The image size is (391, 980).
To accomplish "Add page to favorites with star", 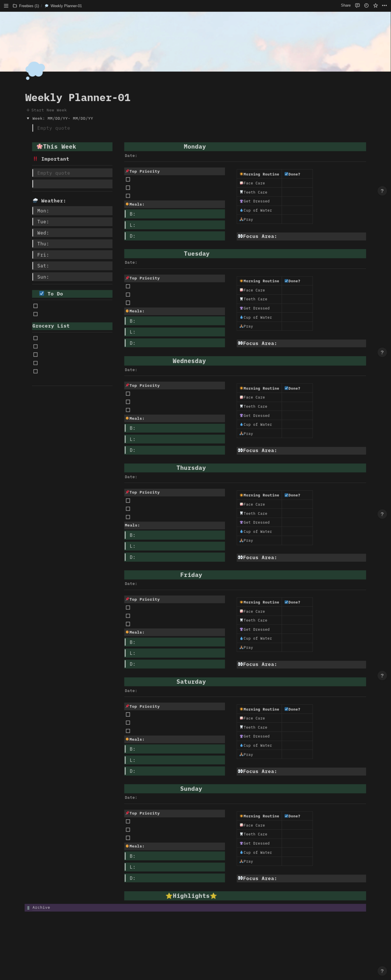I will [x=375, y=5].
